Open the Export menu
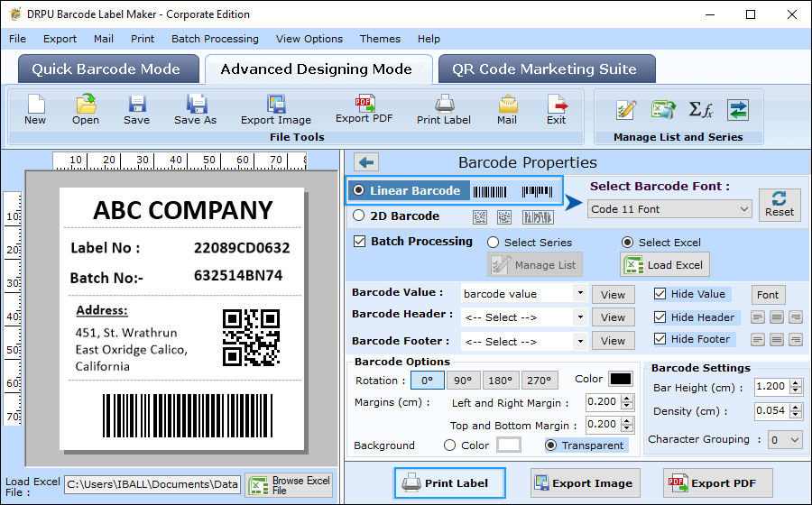 coord(60,39)
